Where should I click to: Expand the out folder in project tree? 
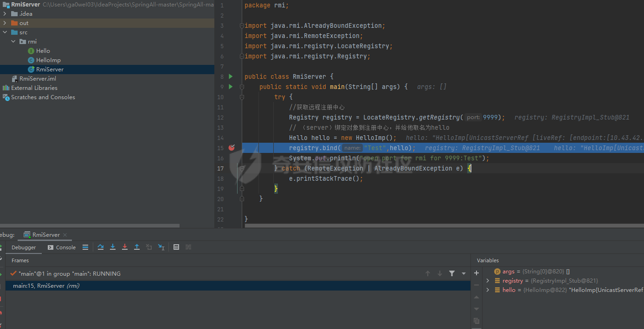click(5, 23)
